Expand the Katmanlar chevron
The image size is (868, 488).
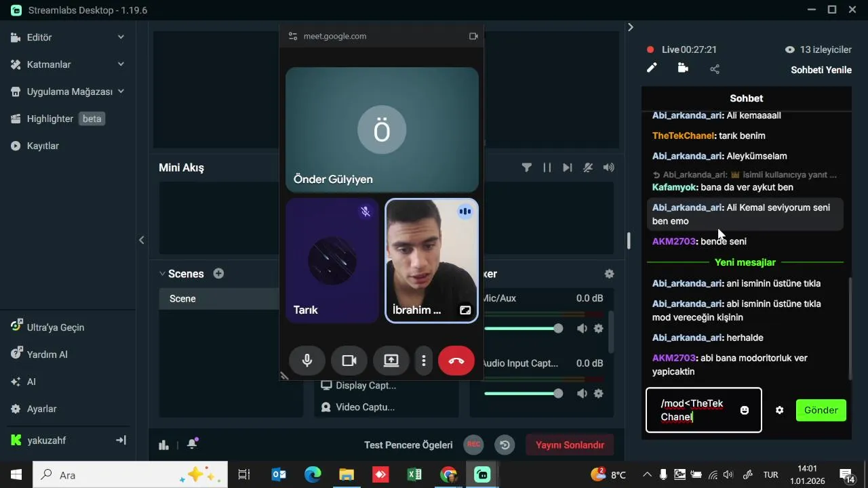(121, 64)
